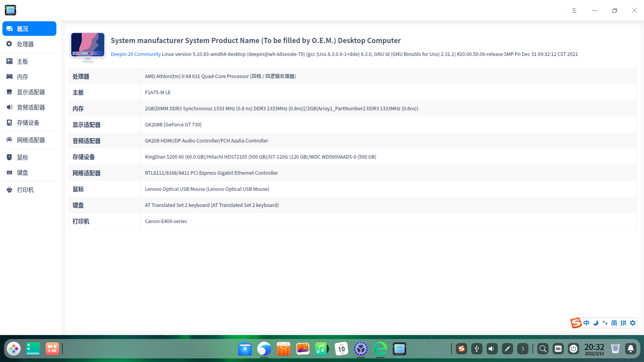Open the volume control in the dock tray

click(x=492, y=349)
